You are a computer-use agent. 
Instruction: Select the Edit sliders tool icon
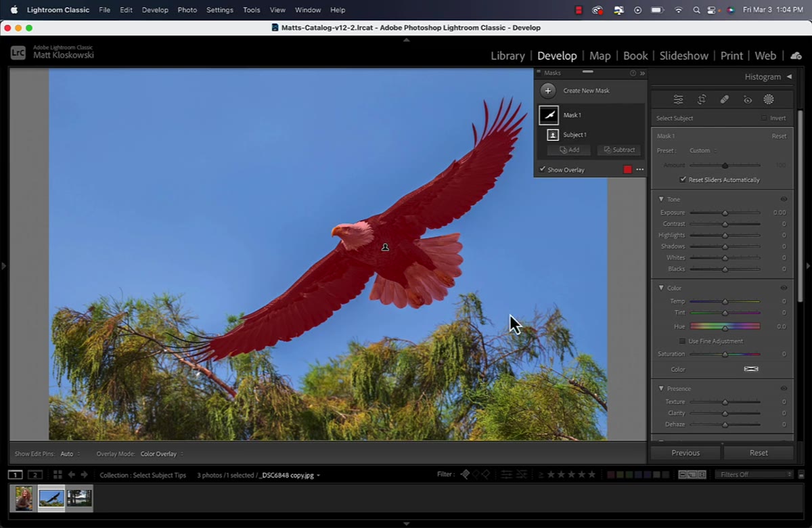pos(678,100)
